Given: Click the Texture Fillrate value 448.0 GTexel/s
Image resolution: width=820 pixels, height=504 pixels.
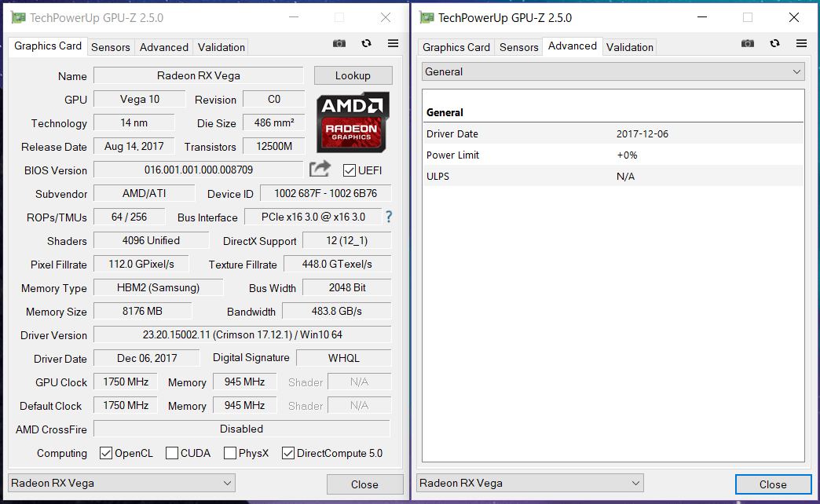Looking at the screenshot, I should [x=337, y=264].
